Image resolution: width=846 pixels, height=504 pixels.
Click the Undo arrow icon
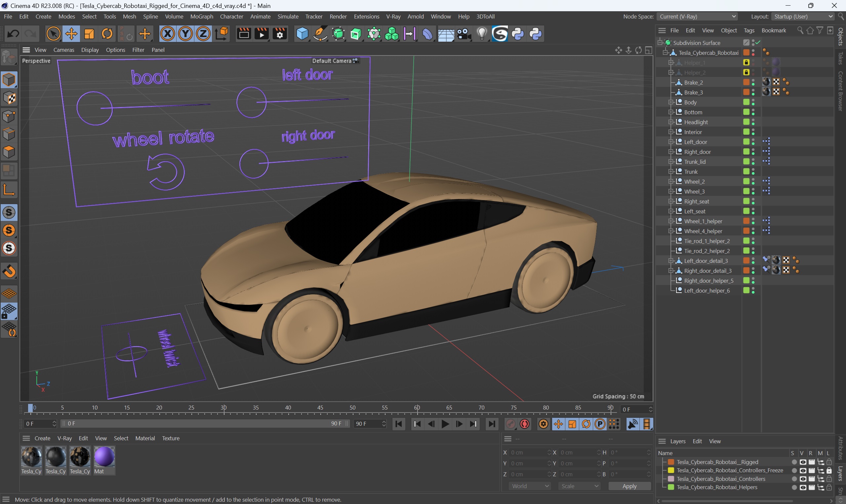click(x=13, y=34)
